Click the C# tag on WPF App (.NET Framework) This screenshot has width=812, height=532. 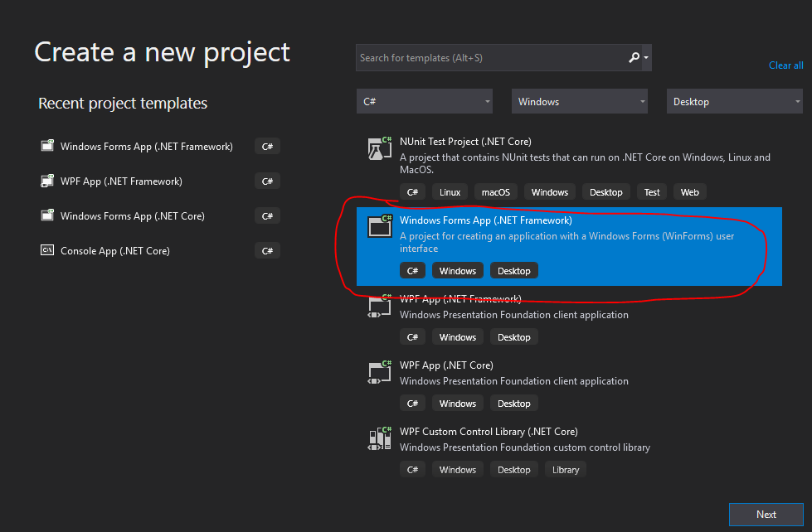pos(412,337)
